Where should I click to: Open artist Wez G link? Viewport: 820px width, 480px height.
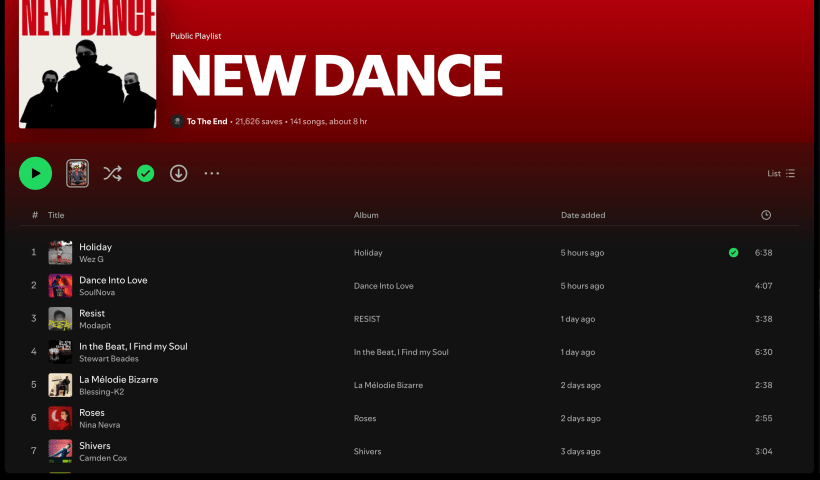point(91,260)
